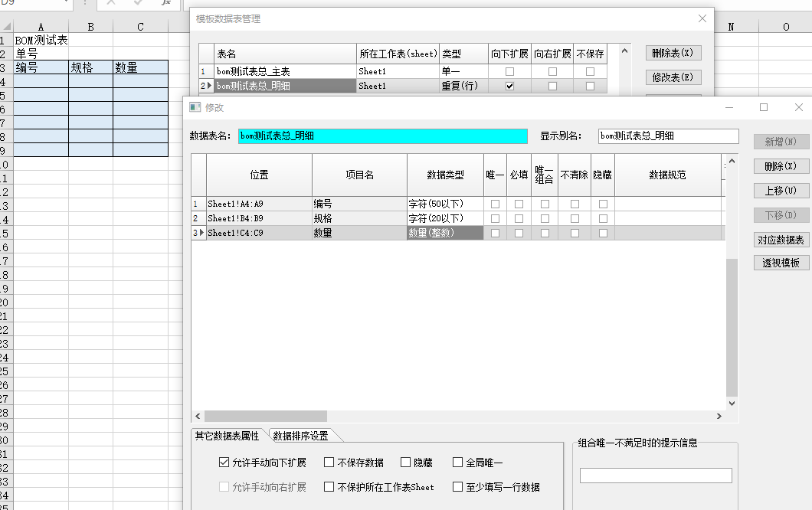The width and height of the screenshot is (812, 510).
Task: Click the 透视模板 button
Action: click(x=781, y=263)
